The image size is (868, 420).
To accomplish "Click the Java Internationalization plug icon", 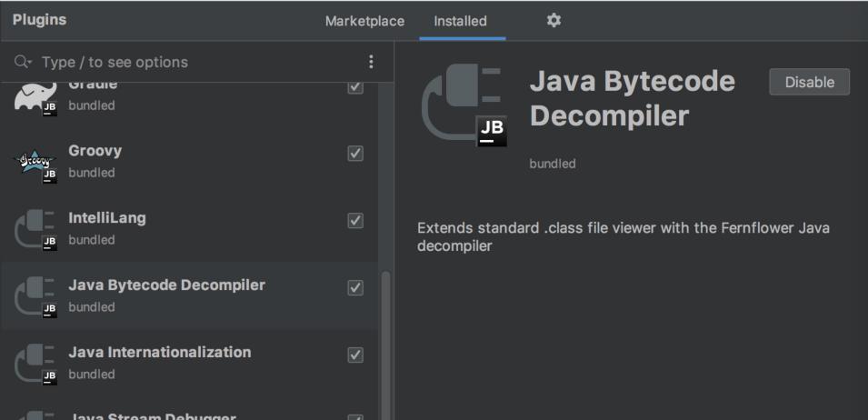I will 35,364.
